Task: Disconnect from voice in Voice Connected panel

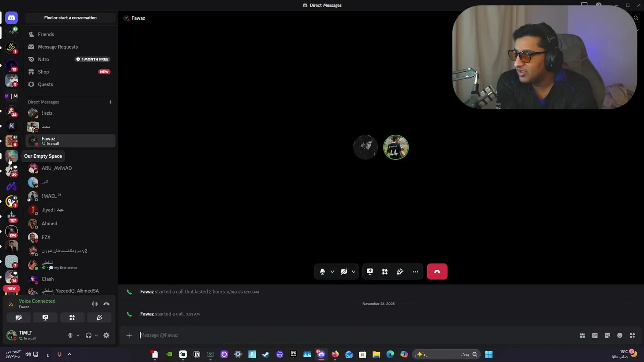Action: click(106, 304)
